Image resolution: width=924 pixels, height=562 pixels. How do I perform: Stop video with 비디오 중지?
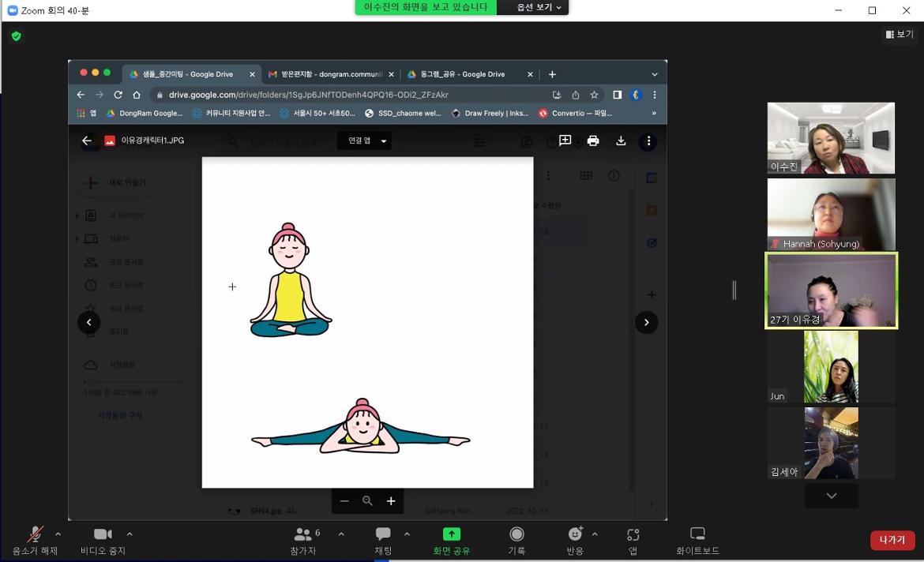coord(103,540)
